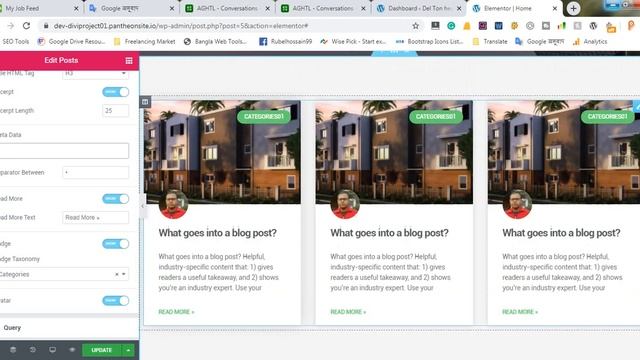Switch to first AGHTL - Conversations tab
Image resolution: width=640 pixels, height=360 pixels.
(x=227, y=8)
